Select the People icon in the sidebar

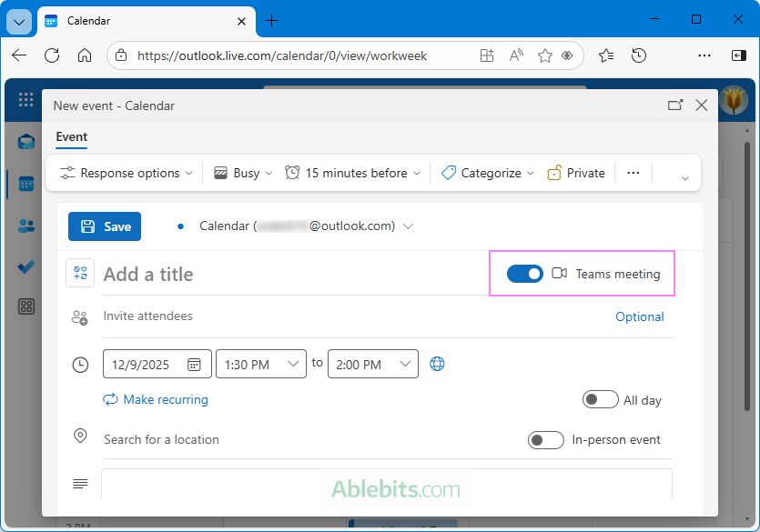click(x=26, y=226)
